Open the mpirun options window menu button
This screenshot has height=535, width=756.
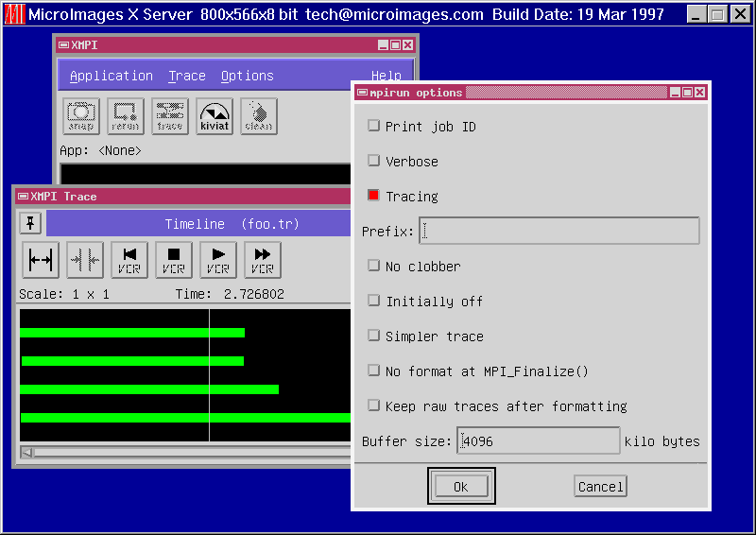coord(362,92)
